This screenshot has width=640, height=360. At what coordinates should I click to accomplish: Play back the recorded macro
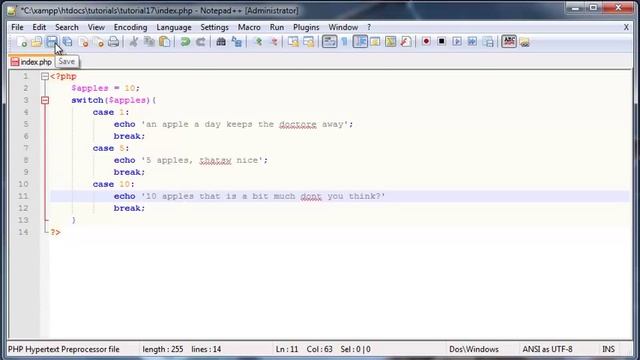(457, 42)
